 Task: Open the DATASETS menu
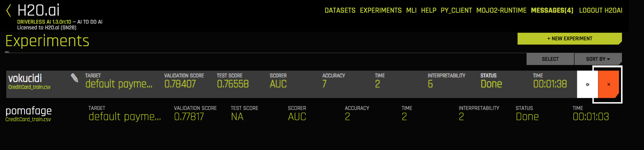tap(340, 11)
